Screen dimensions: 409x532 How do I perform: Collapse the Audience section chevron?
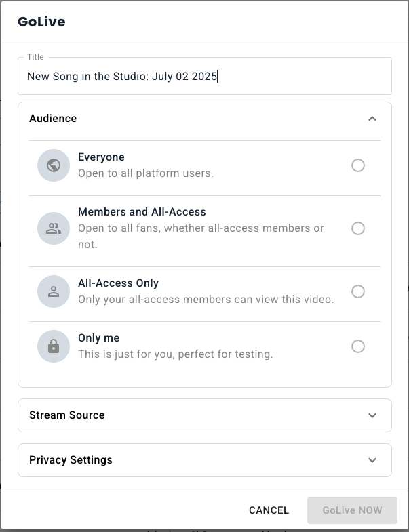372,119
